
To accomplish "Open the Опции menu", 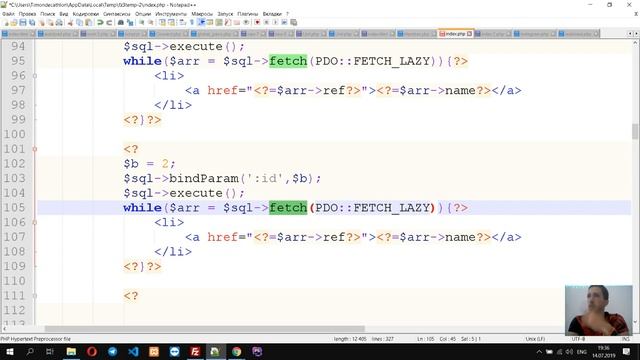I will pyautogui.click(x=143, y=14).
